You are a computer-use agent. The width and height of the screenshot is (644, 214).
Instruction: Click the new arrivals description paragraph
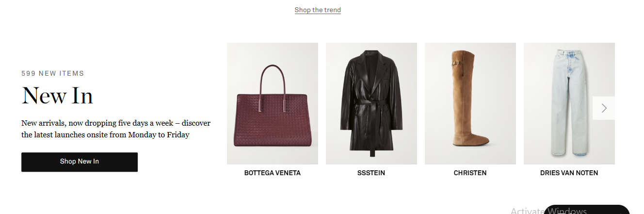(116, 129)
